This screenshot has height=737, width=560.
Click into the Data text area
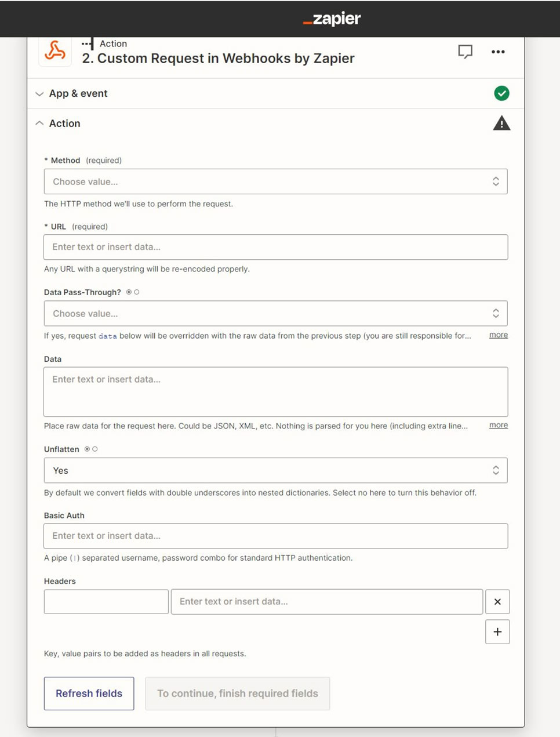[275, 391]
